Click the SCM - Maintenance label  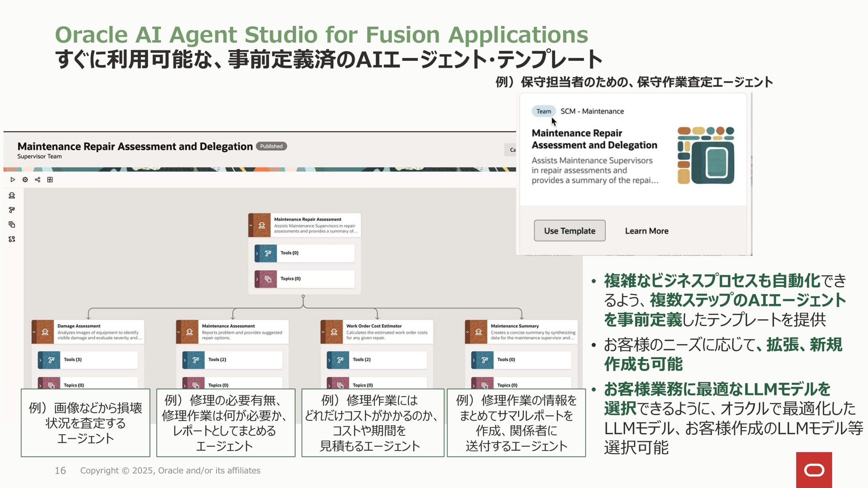pos(592,111)
